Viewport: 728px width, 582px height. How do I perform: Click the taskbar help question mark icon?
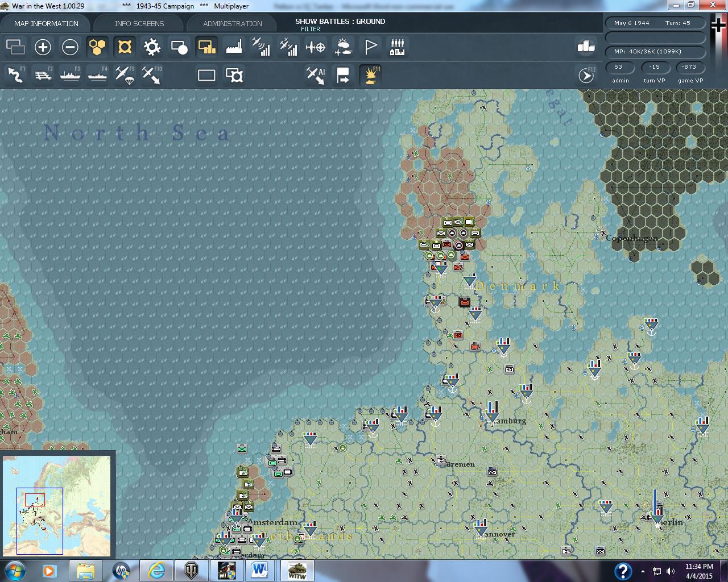pos(623,571)
